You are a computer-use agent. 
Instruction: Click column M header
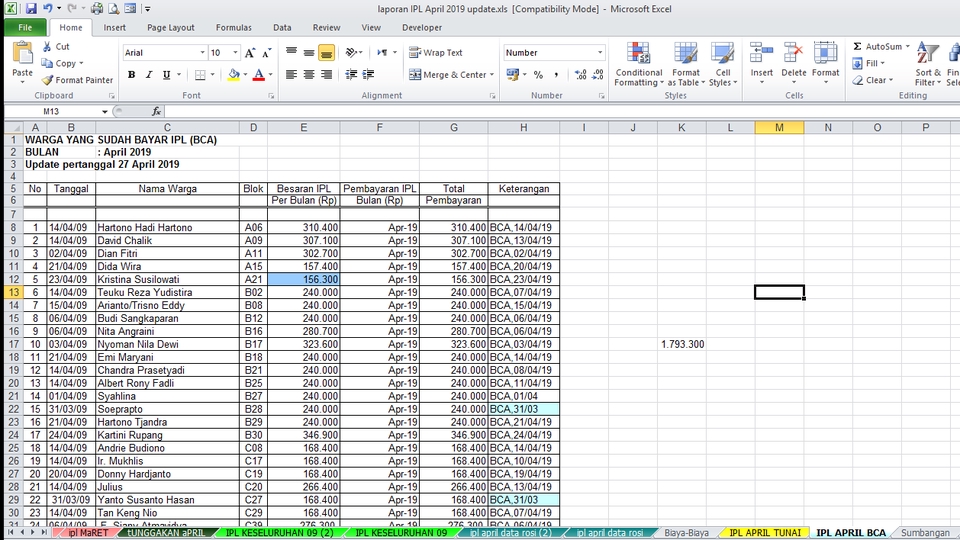[x=779, y=127]
